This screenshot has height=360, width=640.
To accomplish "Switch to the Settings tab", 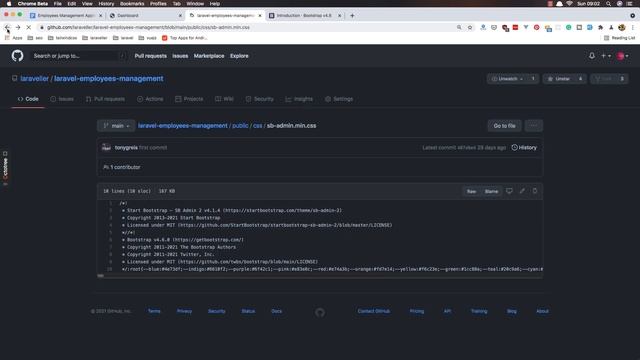I will (339, 99).
